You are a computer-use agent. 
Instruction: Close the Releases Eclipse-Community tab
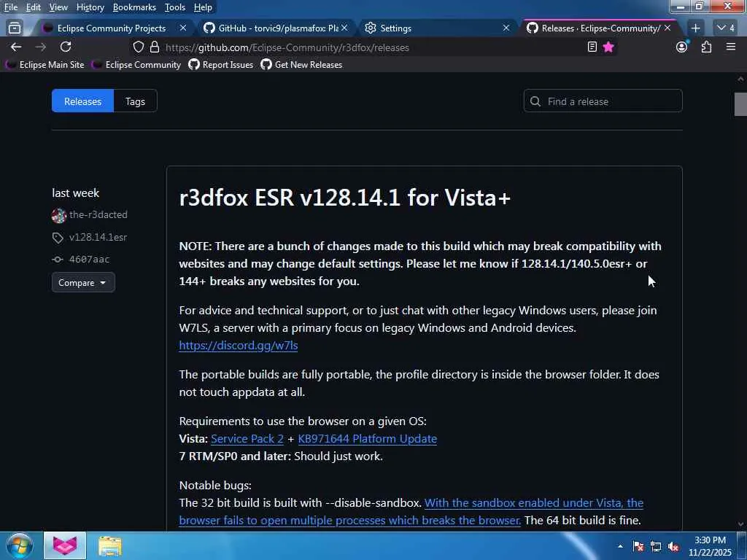coord(667,28)
